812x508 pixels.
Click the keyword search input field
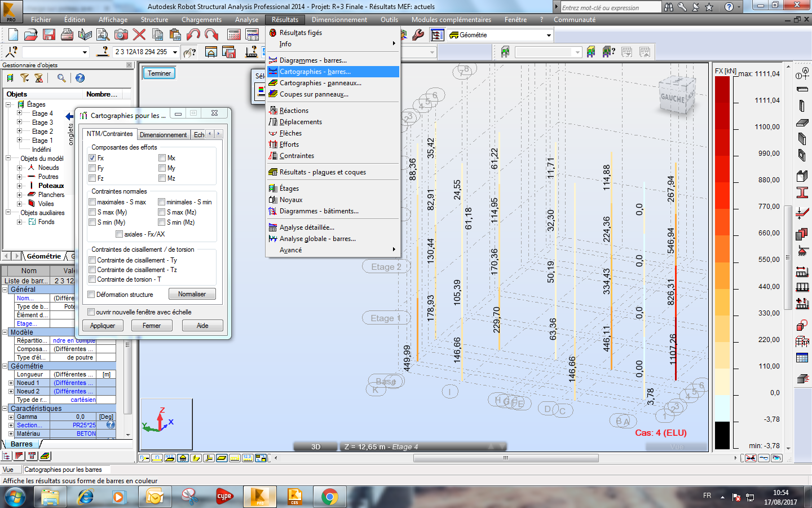(611, 7)
